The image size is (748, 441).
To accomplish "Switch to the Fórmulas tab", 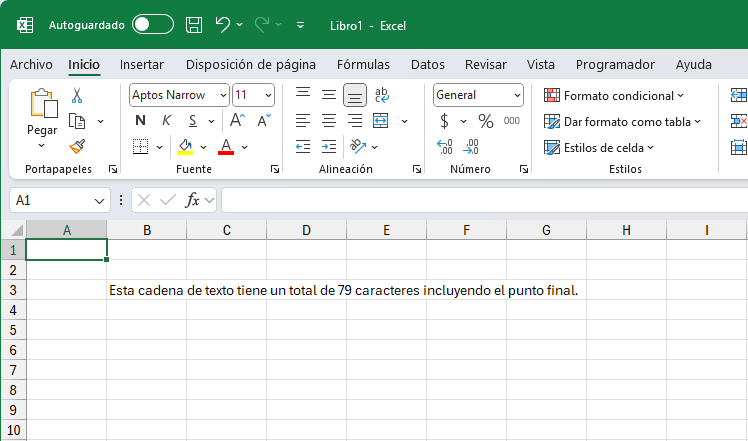I will tap(363, 64).
